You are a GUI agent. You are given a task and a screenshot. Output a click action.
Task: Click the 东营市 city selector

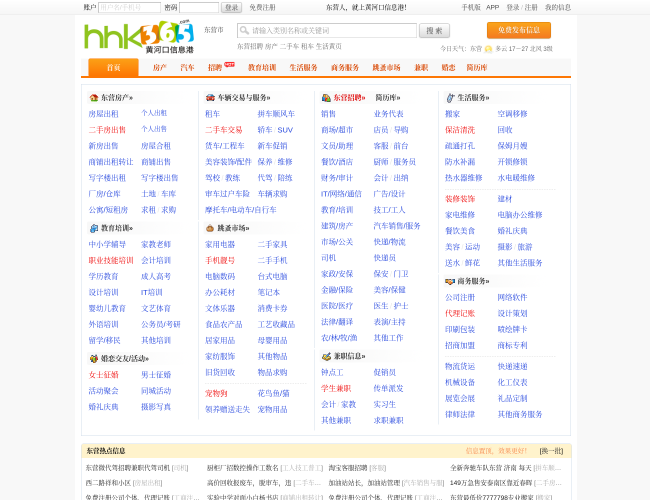pos(213,30)
